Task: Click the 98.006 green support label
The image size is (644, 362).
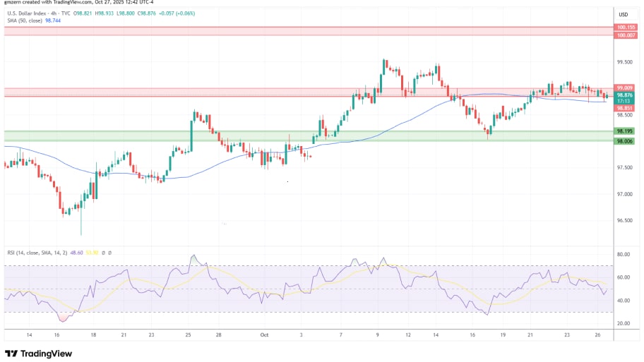Action: (624, 141)
